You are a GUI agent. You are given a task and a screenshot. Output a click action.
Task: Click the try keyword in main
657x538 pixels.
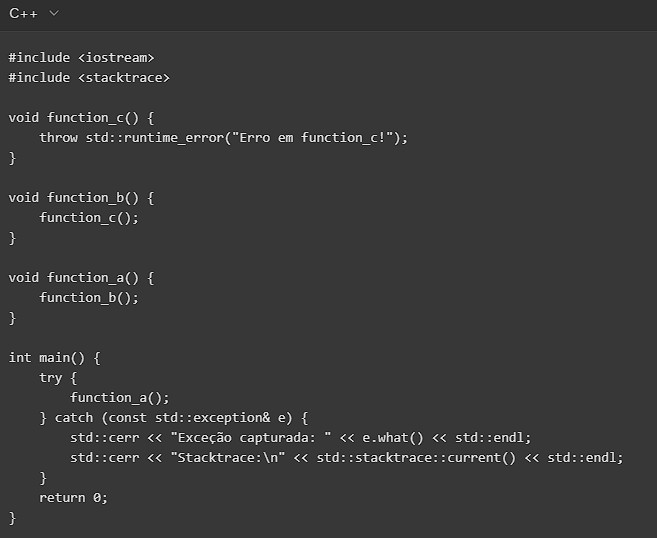point(50,377)
